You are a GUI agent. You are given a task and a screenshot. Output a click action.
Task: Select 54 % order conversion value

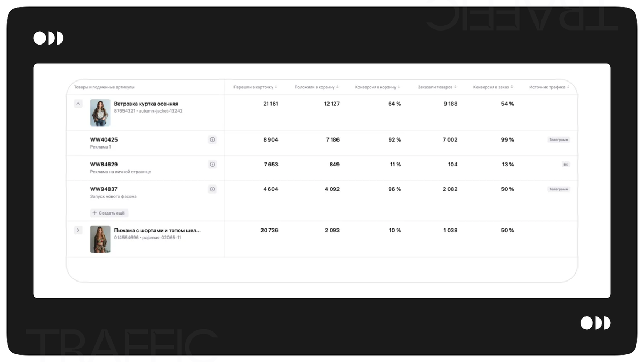[x=507, y=104]
